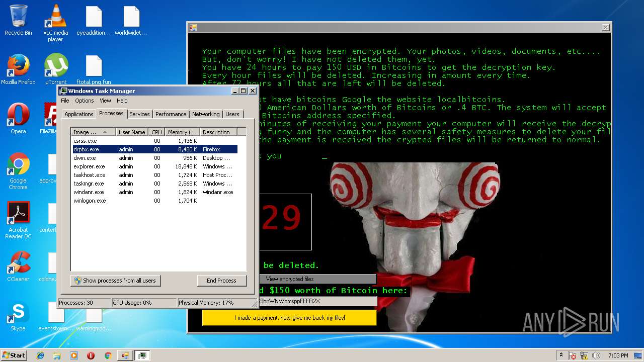Open the µTorrent desktop shortcut
The height and width of the screenshot is (362, 644).
click(x=56, y=69)
